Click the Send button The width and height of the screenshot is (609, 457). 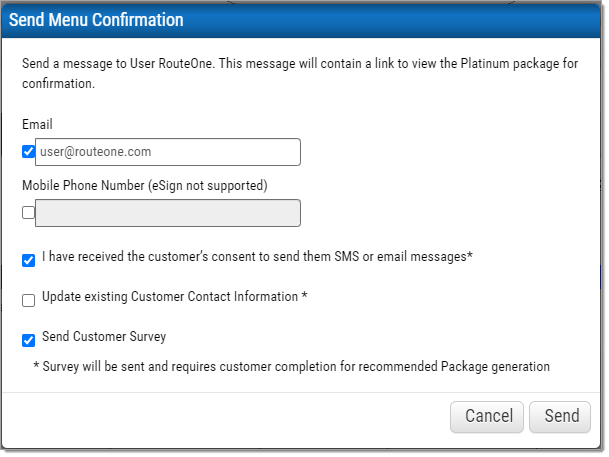tap(560, 417)
